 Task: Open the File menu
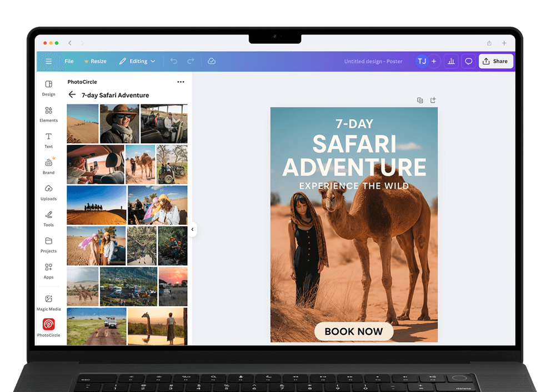(x=69, y=61)
